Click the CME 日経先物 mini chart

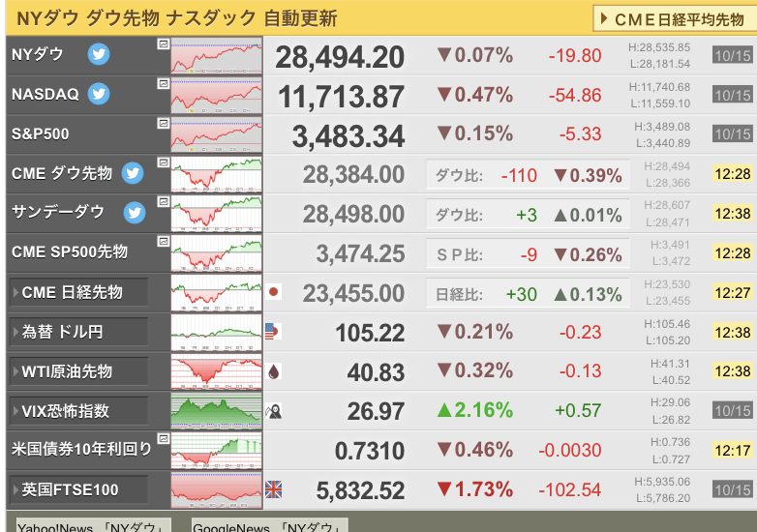click(x=216, y=293)
